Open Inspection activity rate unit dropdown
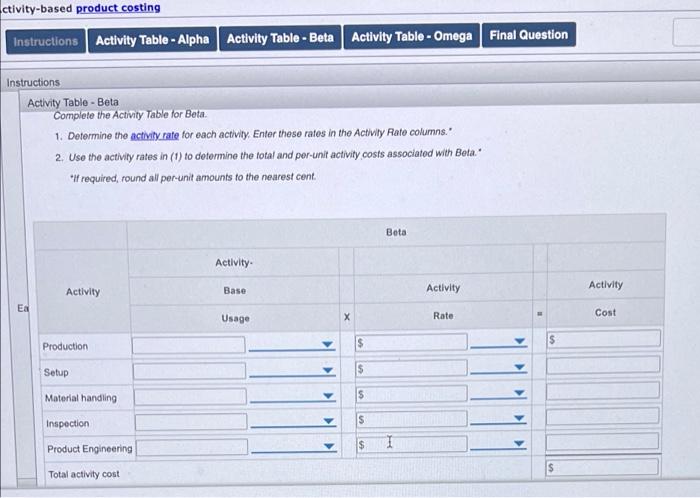 pyautogui.click(x=498, y=418)
